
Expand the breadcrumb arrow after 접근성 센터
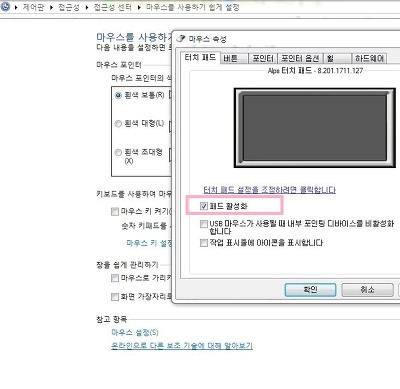pos(139,7)
